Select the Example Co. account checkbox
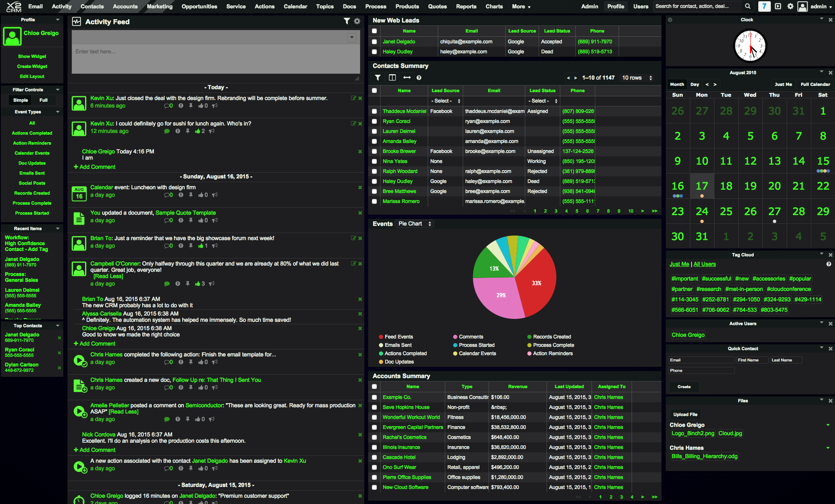The width and height of the screenshot is (835, 504). 374,397
